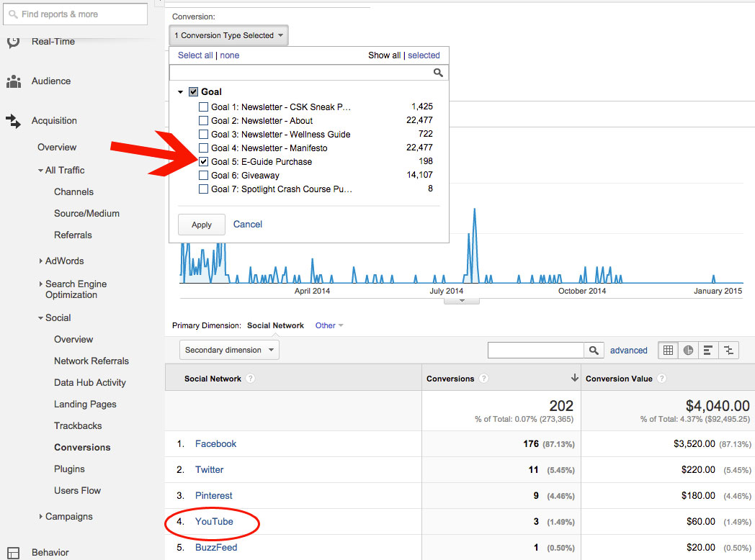Click the table search magnifier icon
The width and height of the screenshot is (755, 560).
(594, 351)
